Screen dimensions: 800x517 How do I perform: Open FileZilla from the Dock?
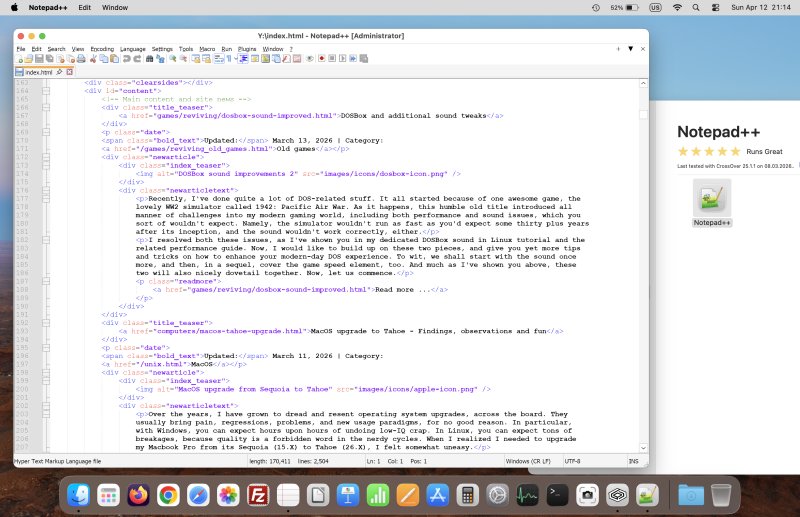click(258, 495)
